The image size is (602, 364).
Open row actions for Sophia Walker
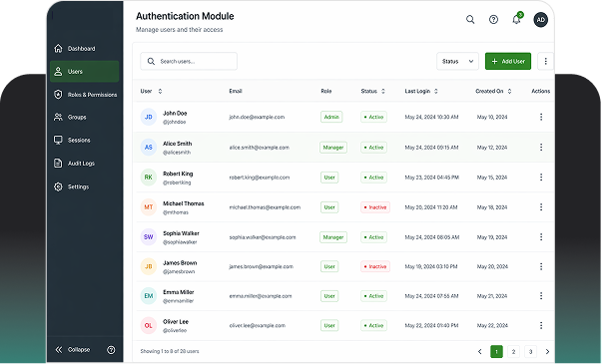pyautogui.click(x=541, y=237)
